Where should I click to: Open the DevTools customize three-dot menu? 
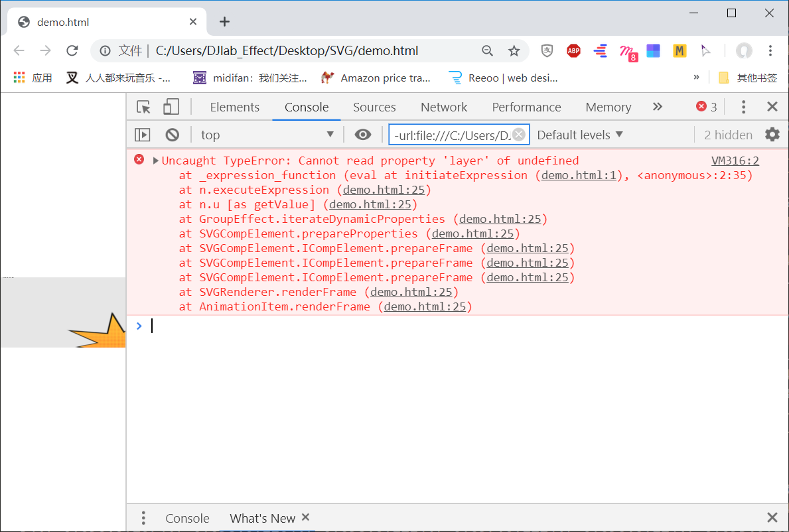click(x=743, y=107)
